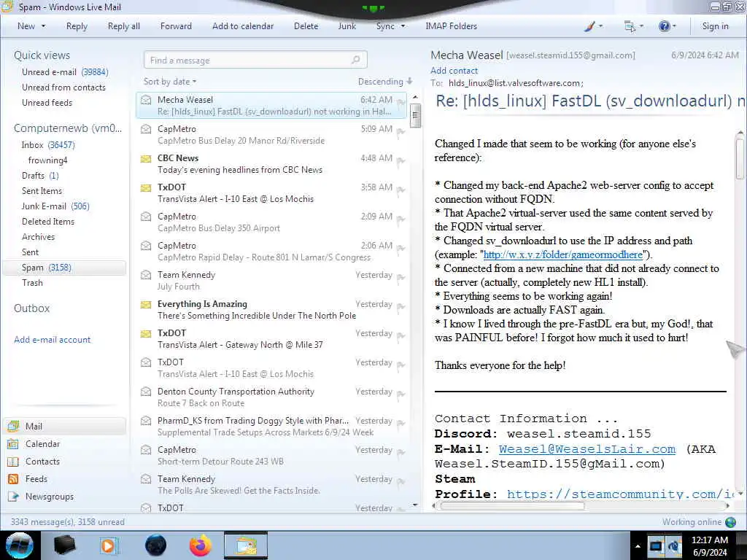Toggle flag on PharmD_KS message
Image resolution: width=747 pixels, height=560 pixels.
click(400, 424)
